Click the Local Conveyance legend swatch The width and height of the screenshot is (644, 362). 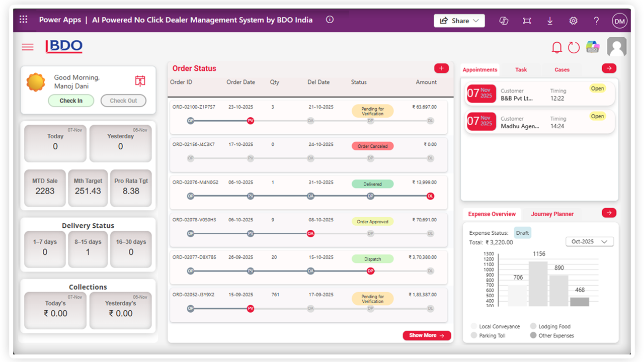click(x=474, y=326)
